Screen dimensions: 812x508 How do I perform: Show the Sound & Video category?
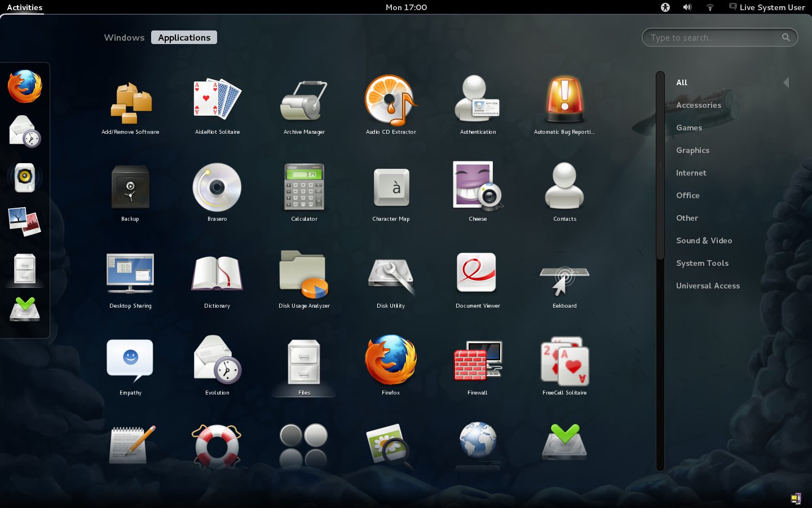(x=704, y=240)
